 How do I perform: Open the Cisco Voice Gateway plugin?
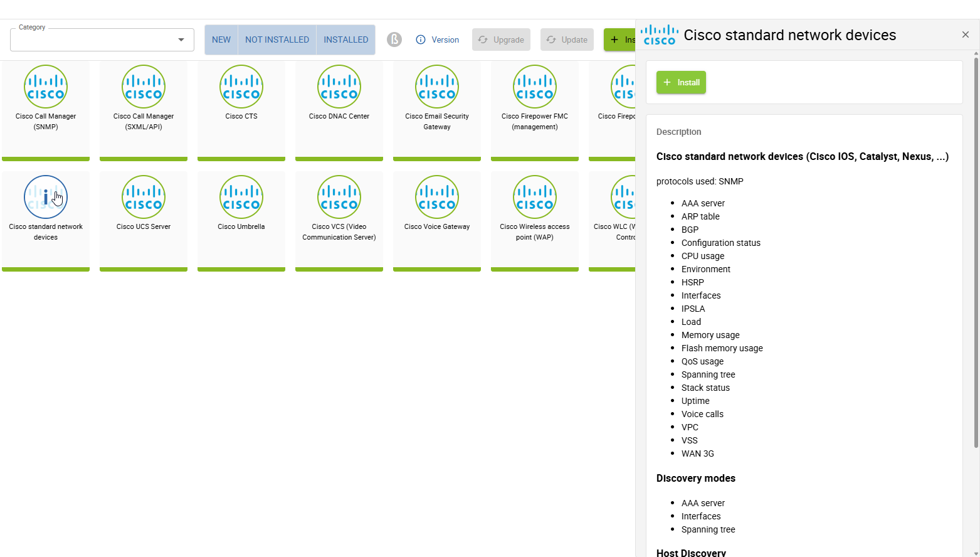pos(437,221)
